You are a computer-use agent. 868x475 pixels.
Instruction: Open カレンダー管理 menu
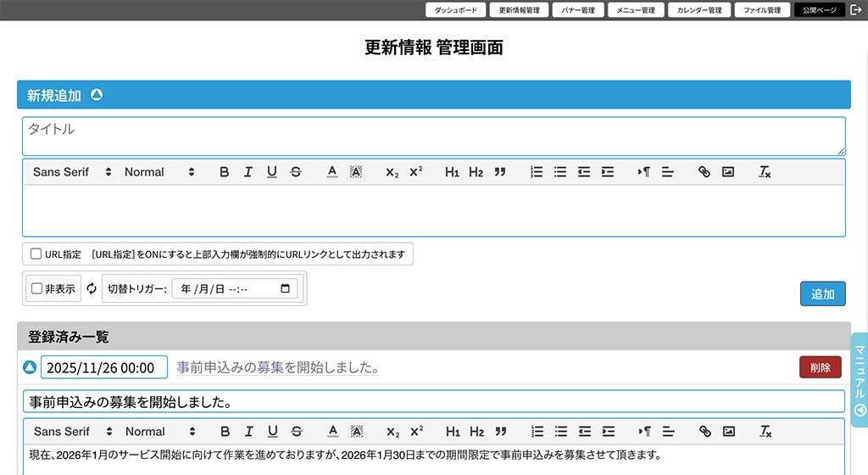point(699,10)
